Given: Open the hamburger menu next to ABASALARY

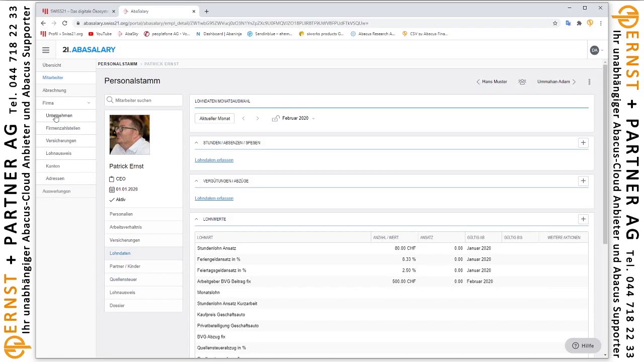Looking at the screenshot, I should pyautogui.click(x=46, y=50).
